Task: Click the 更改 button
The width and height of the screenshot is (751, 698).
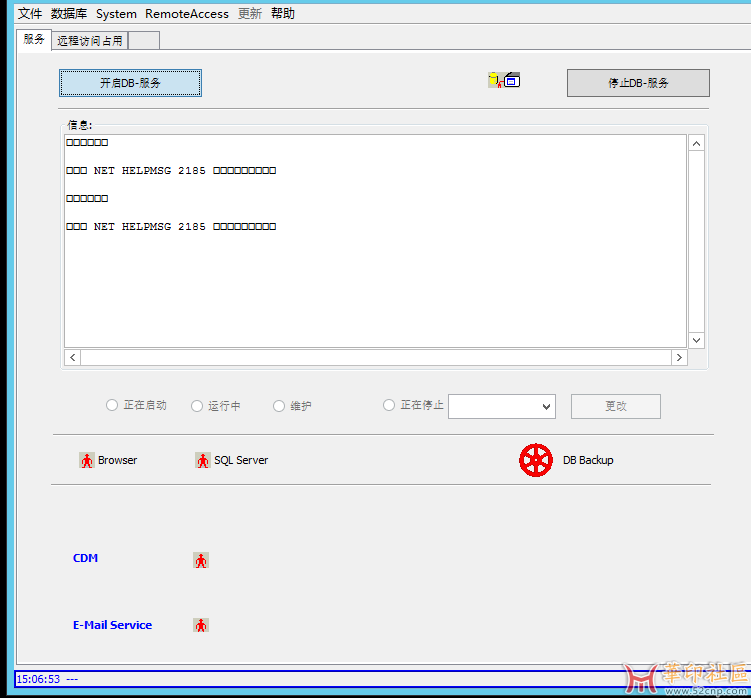Action: pos(615,406)
